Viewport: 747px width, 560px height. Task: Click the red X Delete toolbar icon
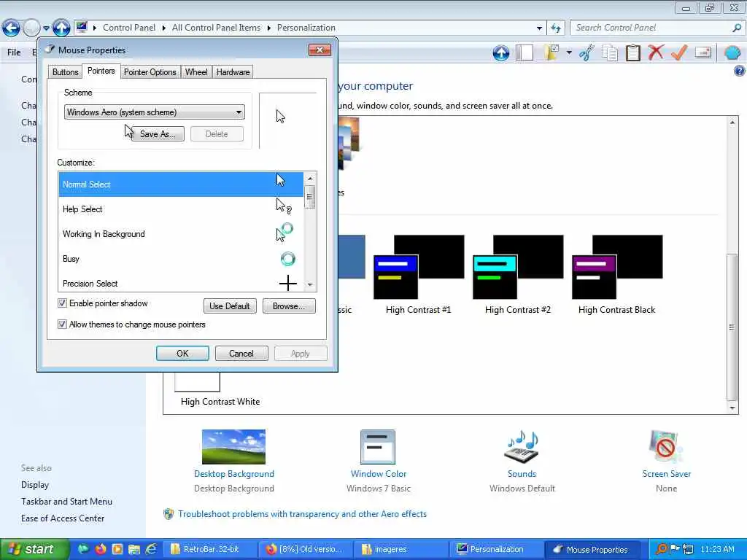tap(656, 52)
